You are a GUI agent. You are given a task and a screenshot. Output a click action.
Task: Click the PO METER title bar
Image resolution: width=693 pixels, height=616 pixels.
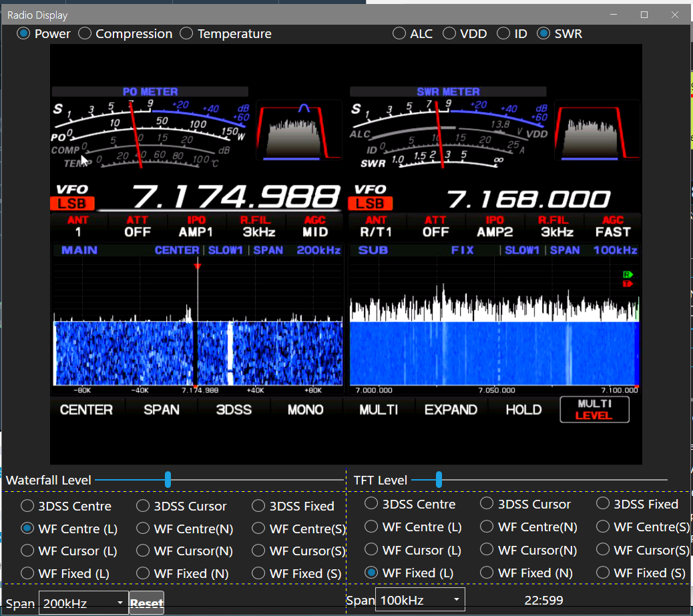pos(150,91)
